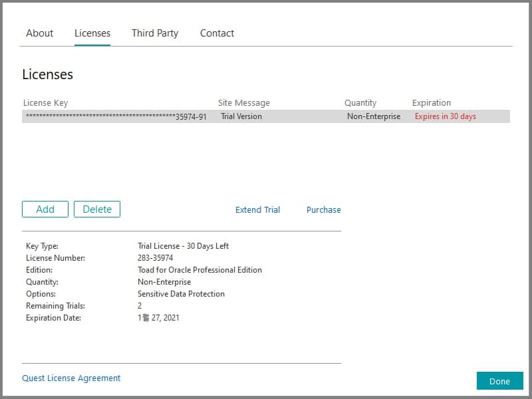Click the Quantity column header

pyautogui.click(x=360, y=103)
